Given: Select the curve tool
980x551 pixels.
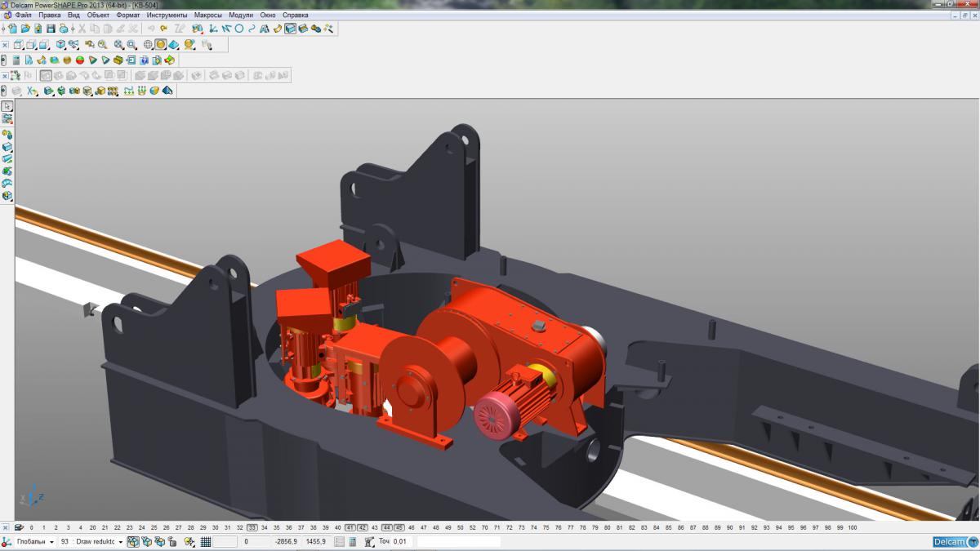Looking at the screenshot, I should pos(252,29).
